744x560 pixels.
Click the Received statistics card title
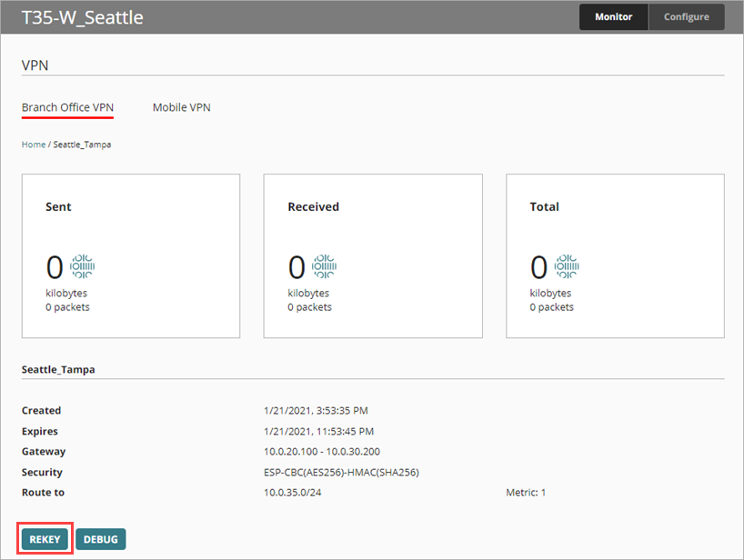313,207
